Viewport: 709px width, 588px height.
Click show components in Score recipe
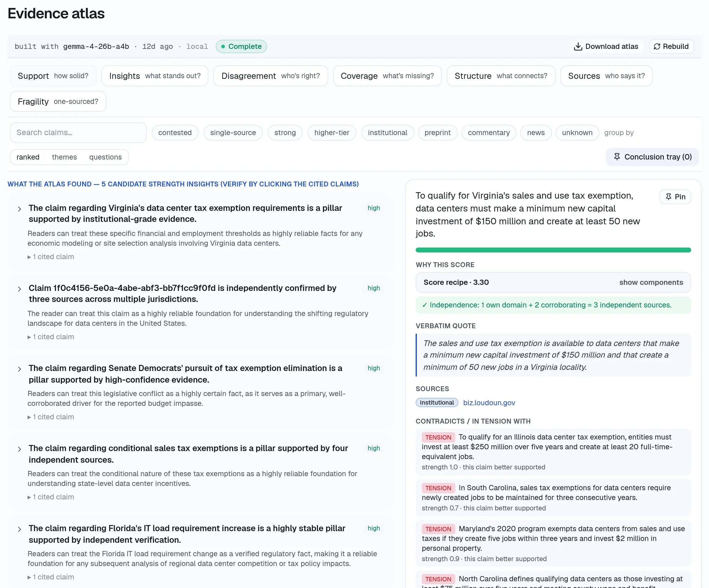651,282
